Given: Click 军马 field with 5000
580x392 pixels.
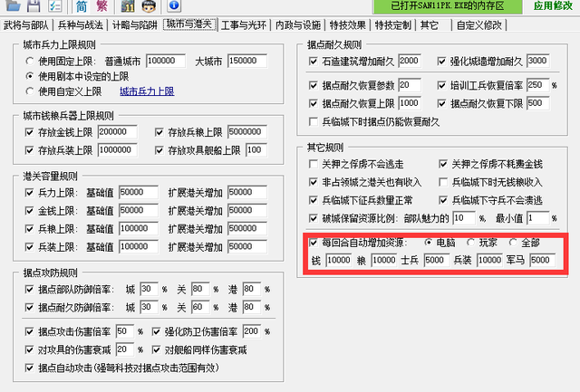Looking at the screenshot, I should [x=542, y=260].
